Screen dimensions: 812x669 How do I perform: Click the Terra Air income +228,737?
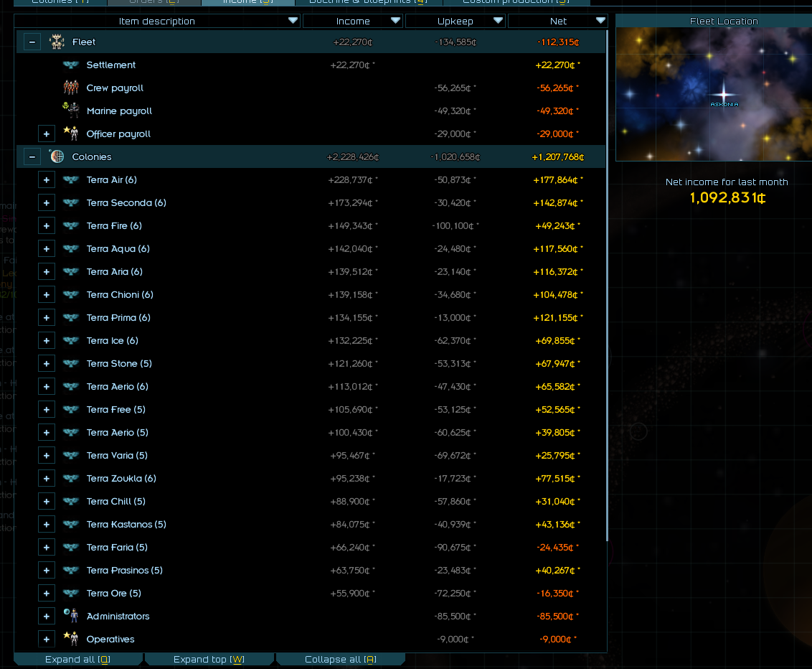click(350, 180)
